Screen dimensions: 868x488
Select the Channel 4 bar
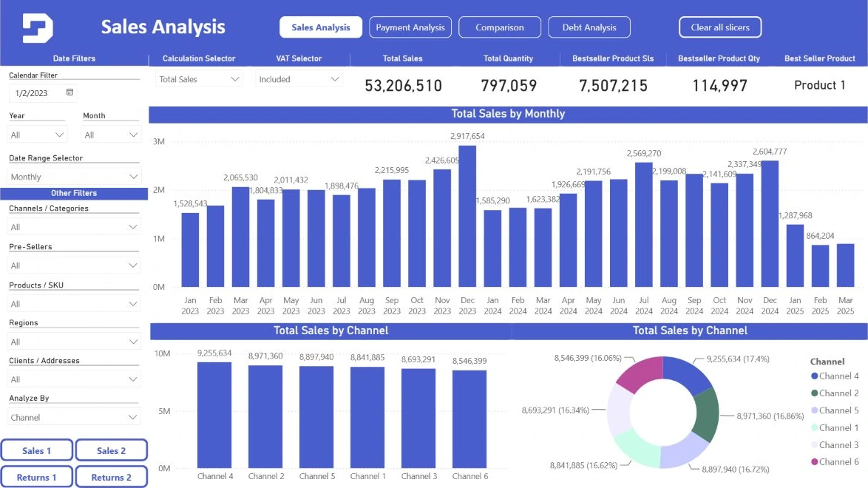click(x=215, y=416)
